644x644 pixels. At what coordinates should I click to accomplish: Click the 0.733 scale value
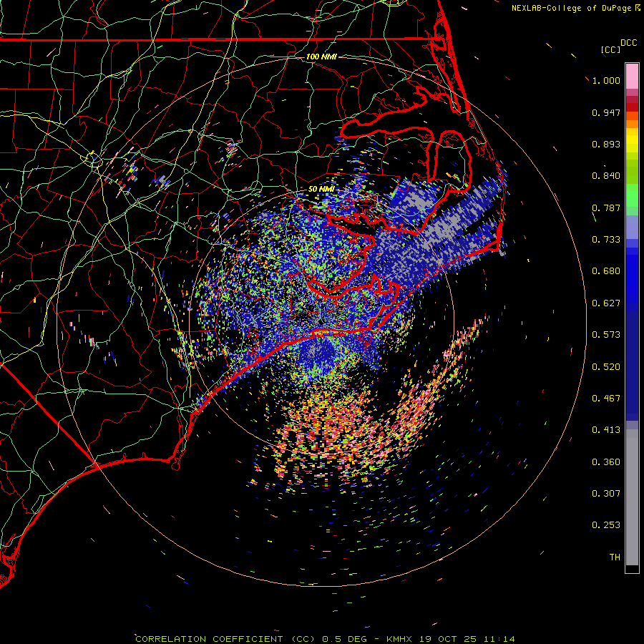606,240
